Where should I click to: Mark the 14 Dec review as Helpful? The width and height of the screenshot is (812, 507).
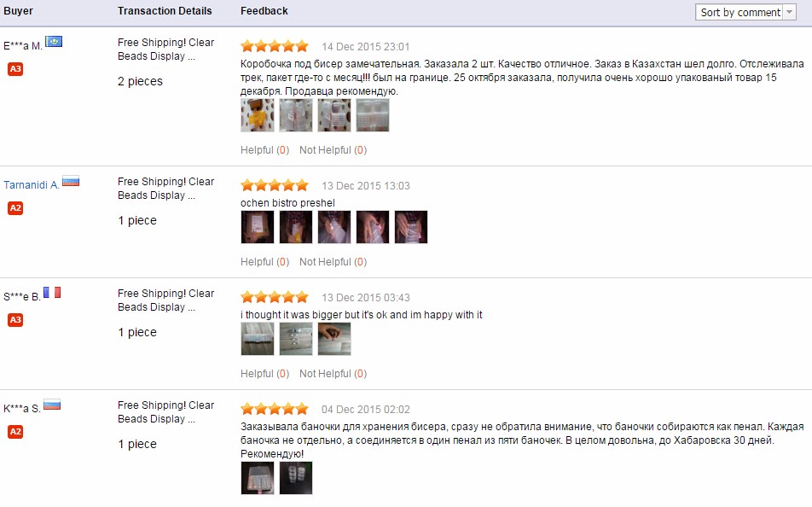pyautogui.click(x=264, y=150)
